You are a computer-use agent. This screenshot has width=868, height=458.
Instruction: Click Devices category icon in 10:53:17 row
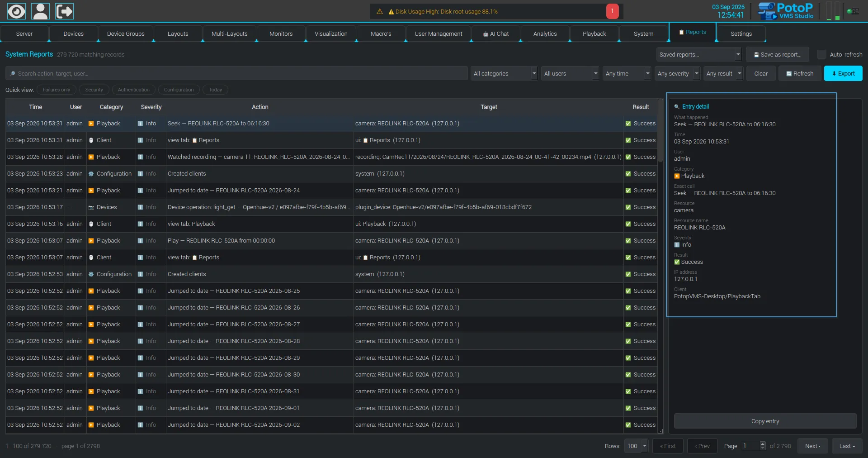pos(91,207)
